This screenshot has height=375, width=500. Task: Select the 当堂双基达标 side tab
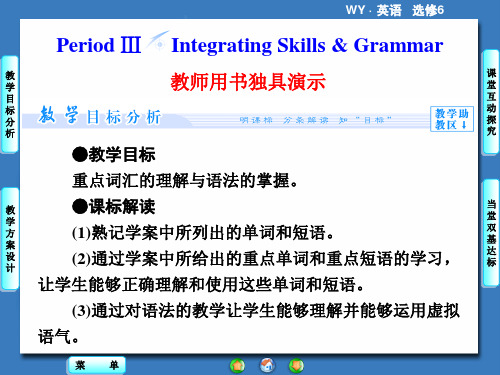pyautogui.click(x=491, y=233)
